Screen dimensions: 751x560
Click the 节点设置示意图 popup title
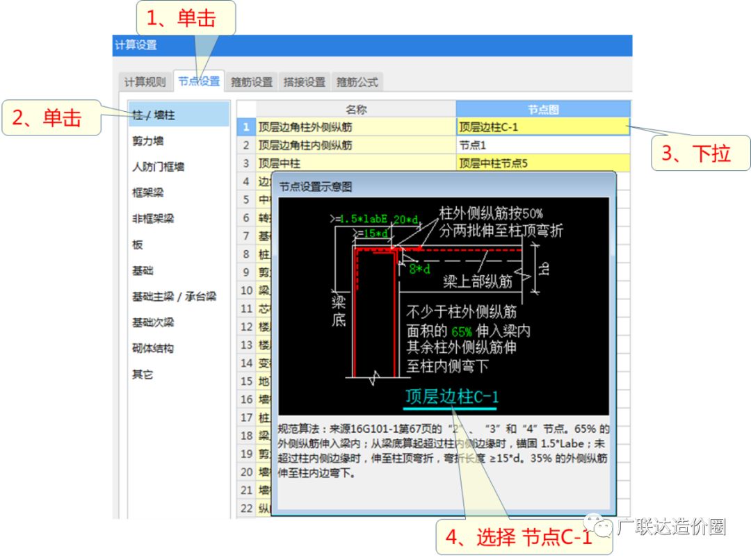[x=315, y=187]
